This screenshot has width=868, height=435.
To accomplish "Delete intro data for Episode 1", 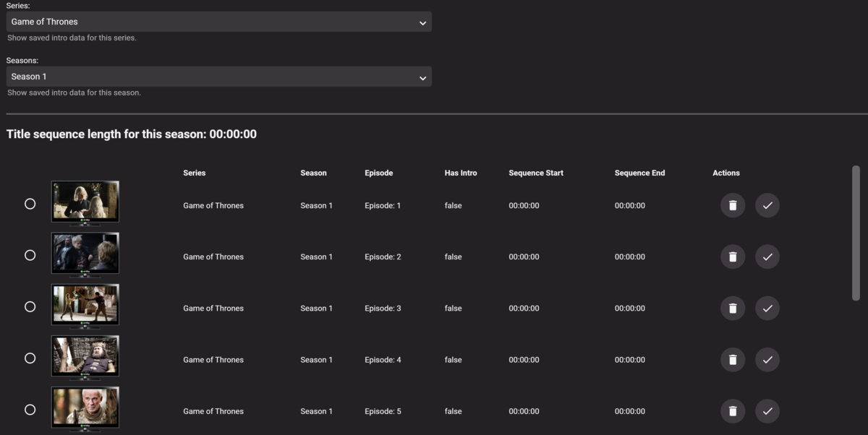I will (732, 205).
